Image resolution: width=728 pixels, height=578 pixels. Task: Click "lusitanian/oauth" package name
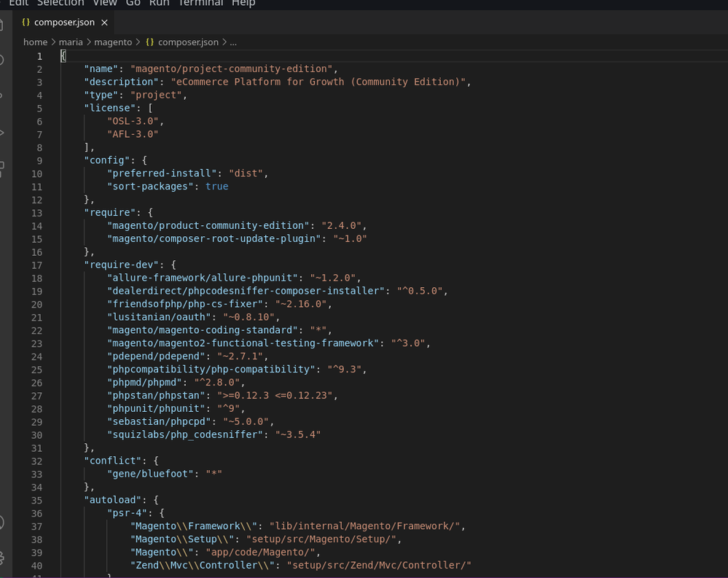click(160, 317)
